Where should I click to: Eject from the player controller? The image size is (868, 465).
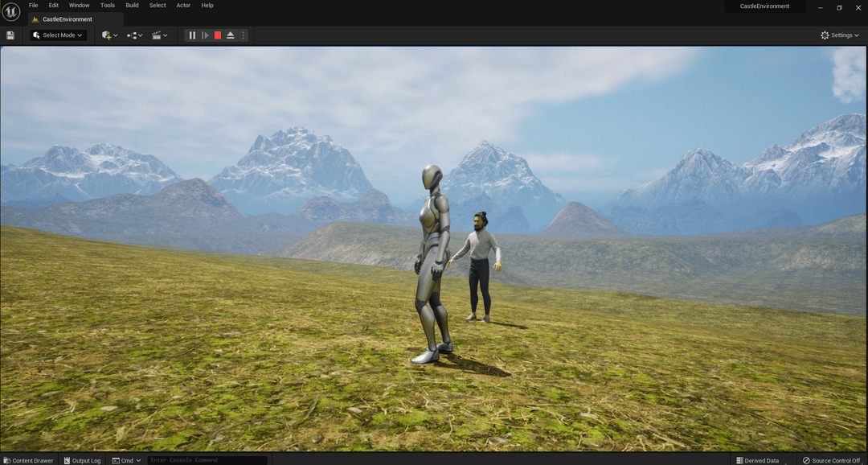pos(231,35)
